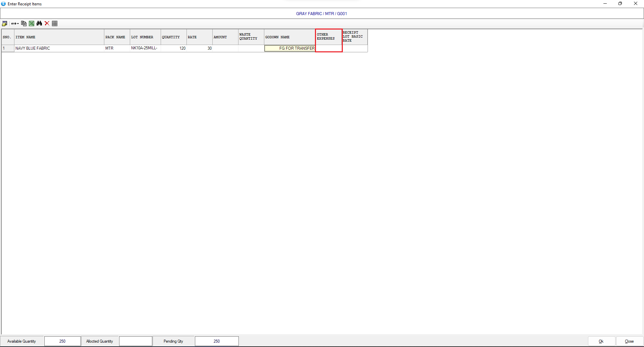This screenshot has height=347, width=644.
Task: Click the QUANTITY column header
Action: [x=173, y=37]
